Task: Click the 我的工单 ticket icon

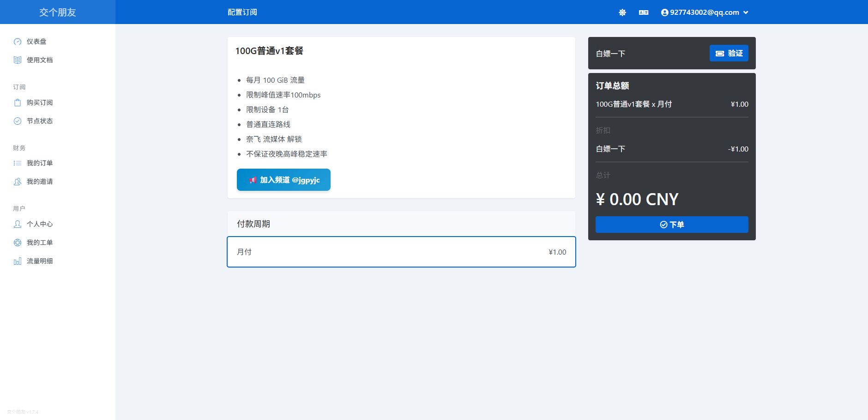Action: pos(18,242)
